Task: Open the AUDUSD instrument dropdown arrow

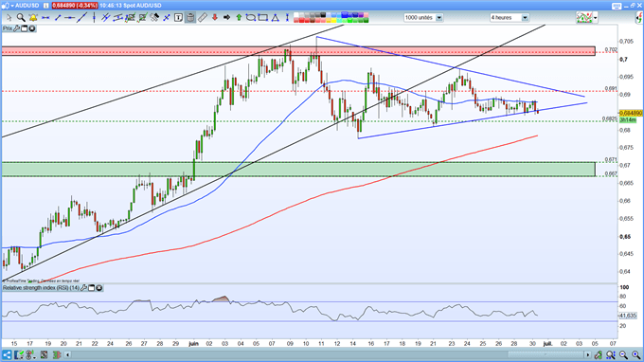Action: coord(12,6)
